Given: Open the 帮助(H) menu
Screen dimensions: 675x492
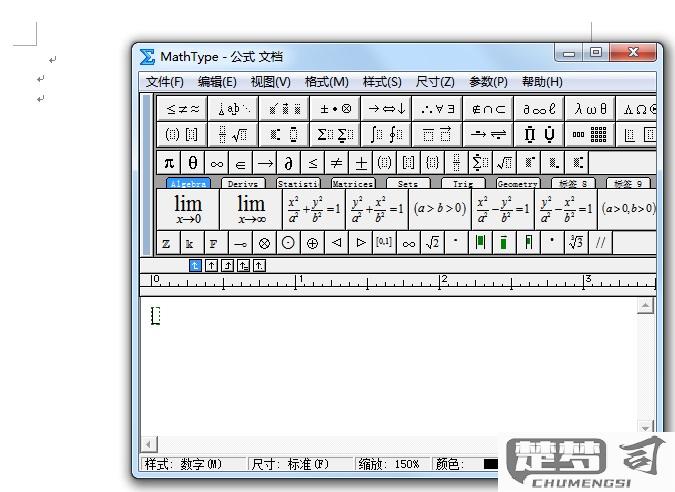Looking at the screenshot, I should click(542, 82).
